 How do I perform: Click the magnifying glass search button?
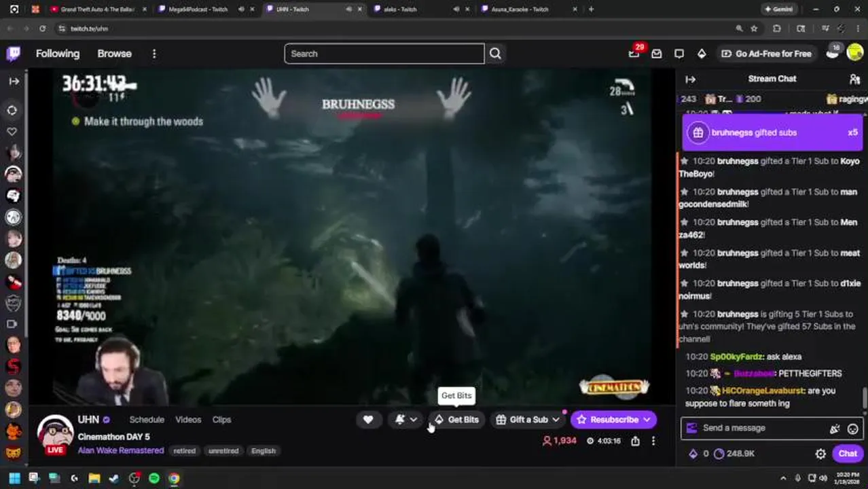(495, 54)
